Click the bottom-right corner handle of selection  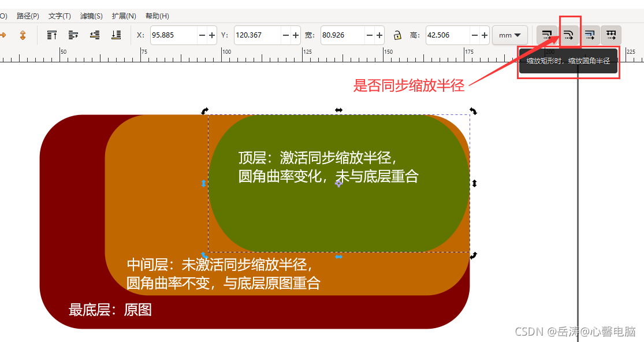click(x=473, y=255)
